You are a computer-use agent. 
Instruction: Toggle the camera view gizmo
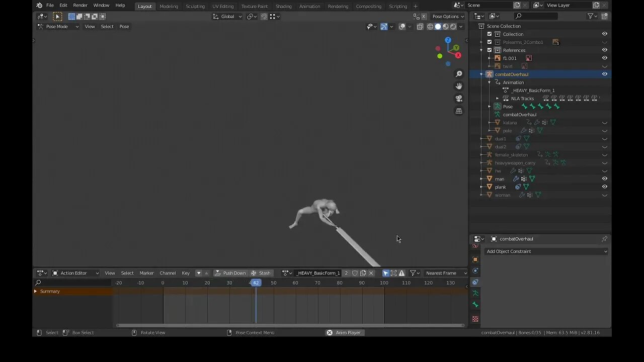click(x=459, y=99)
